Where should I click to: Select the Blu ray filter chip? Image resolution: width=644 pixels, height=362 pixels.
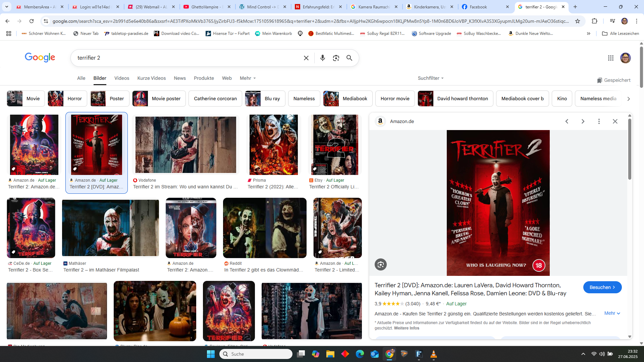(x=265, y=99)
